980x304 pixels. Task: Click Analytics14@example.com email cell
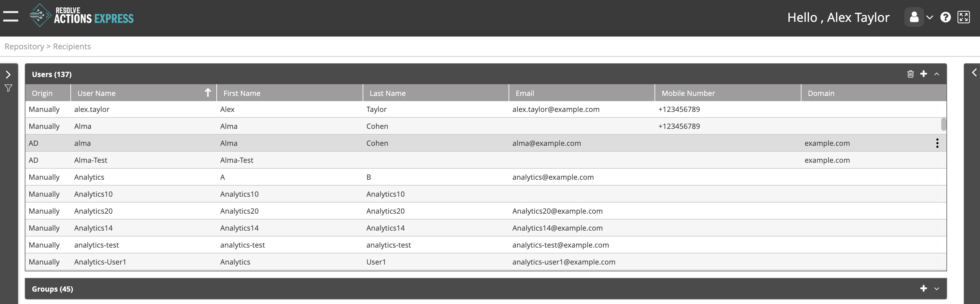coord(557,228)
